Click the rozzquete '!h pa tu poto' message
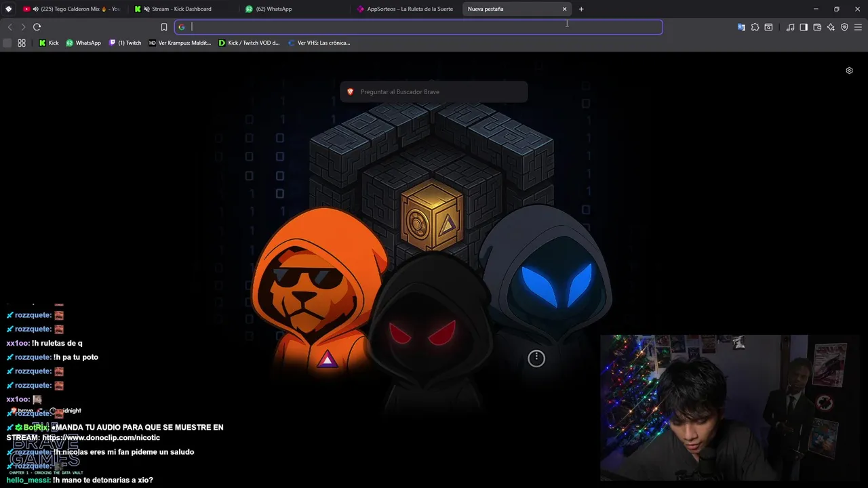This screenshot has width=868, height=488. tap(52, 357)
